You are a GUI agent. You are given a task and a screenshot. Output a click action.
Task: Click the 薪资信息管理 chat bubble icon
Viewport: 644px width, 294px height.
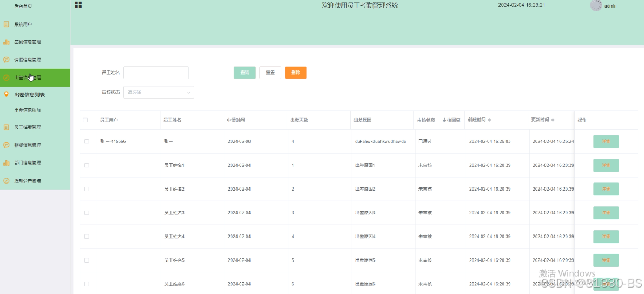point(6,145)
